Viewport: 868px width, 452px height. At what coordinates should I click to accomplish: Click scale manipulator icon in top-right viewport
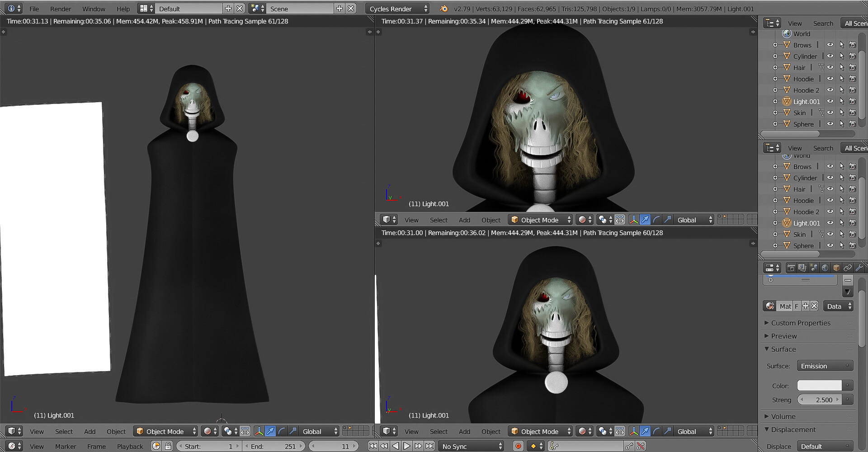tap(668, 220)
